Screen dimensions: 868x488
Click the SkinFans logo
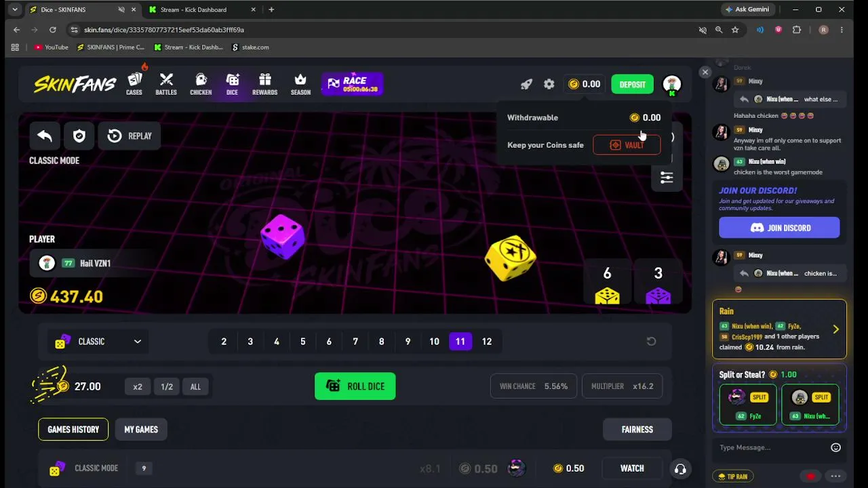(75, 84)
